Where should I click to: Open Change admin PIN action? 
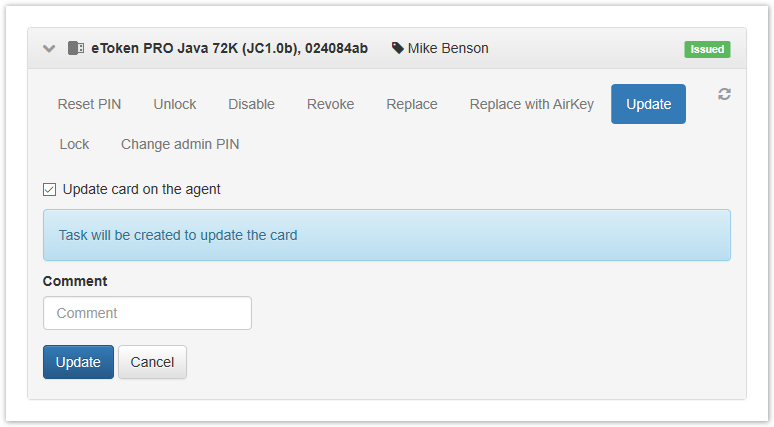click(x=180, y=144)
